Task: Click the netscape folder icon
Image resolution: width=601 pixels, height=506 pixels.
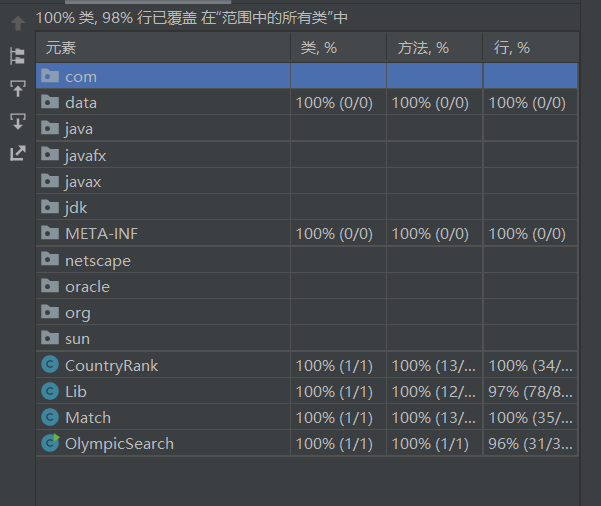Action: tap(50, 260)
